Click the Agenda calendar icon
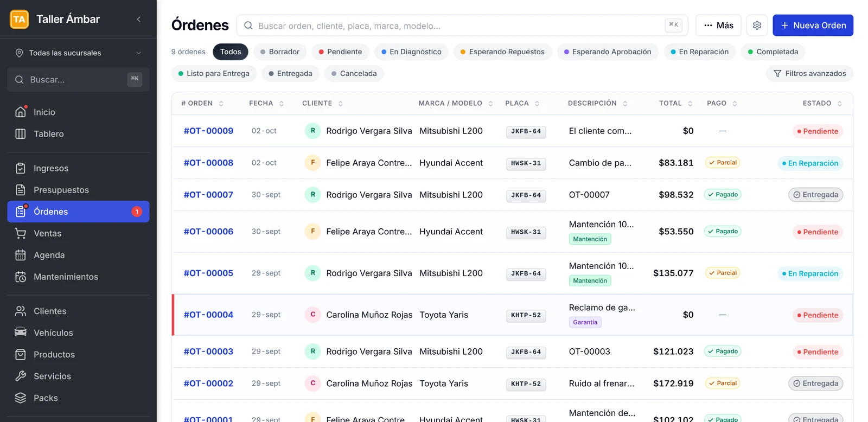Image resolution: width=868 pixels, height=422 pixels. [21, 255]
